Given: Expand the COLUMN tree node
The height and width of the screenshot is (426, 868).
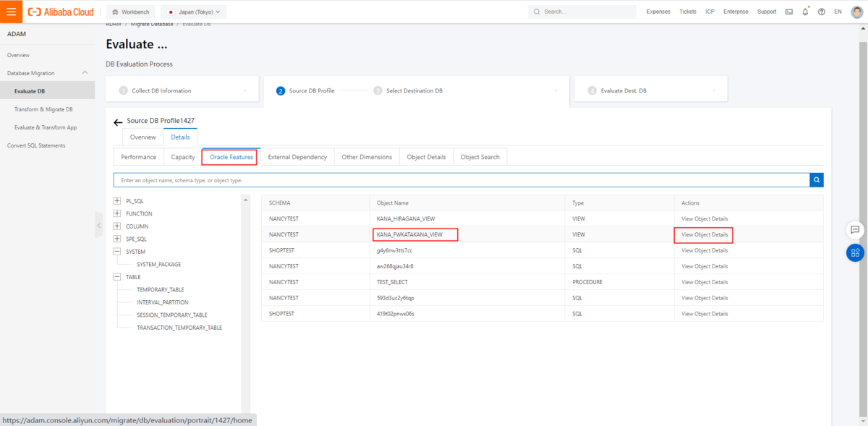Looking at the screenshot, I should pyautogui.click(x=117, y=226).
